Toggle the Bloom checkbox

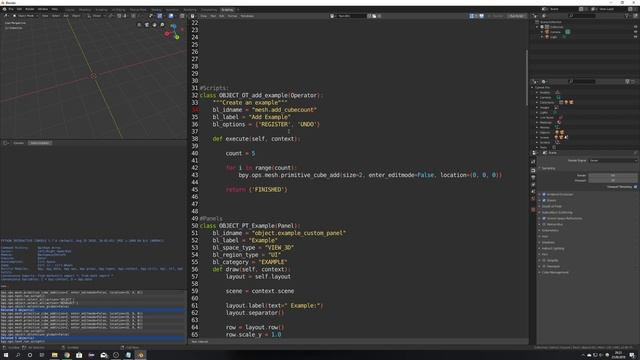click(544, 200)
